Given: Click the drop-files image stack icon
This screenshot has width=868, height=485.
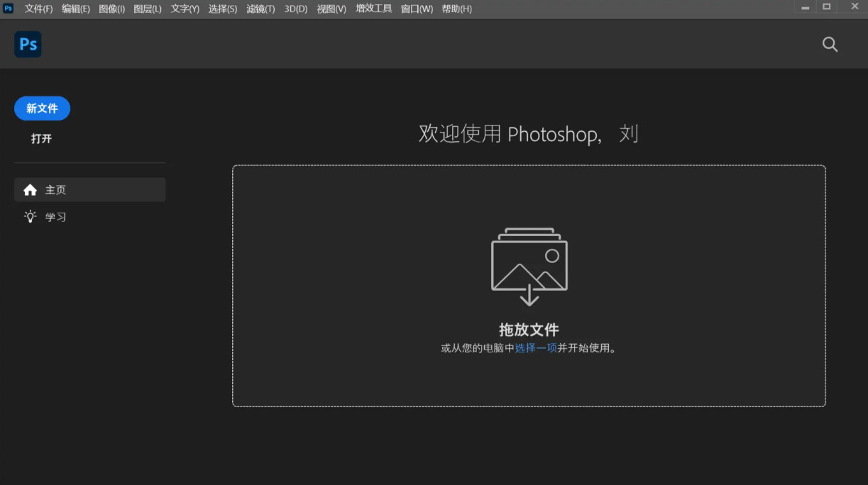Looking at the screenshot, I should (x=529, y=267).
